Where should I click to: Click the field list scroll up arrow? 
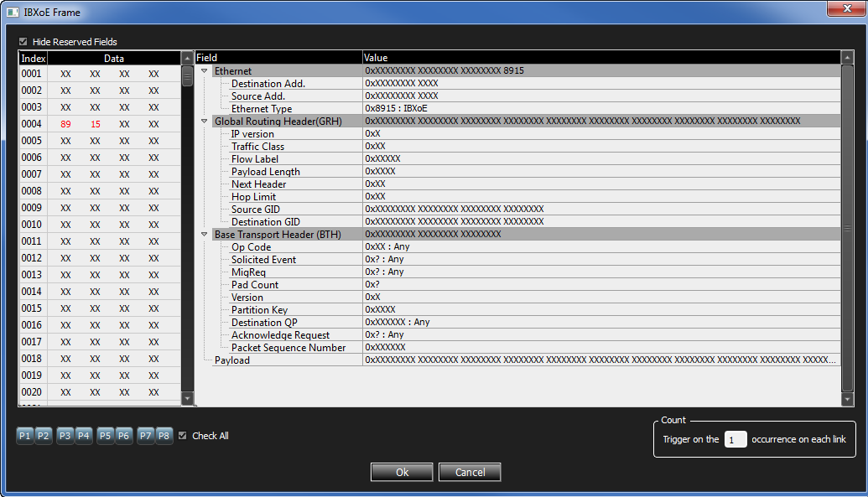click(x=847, y=57)
